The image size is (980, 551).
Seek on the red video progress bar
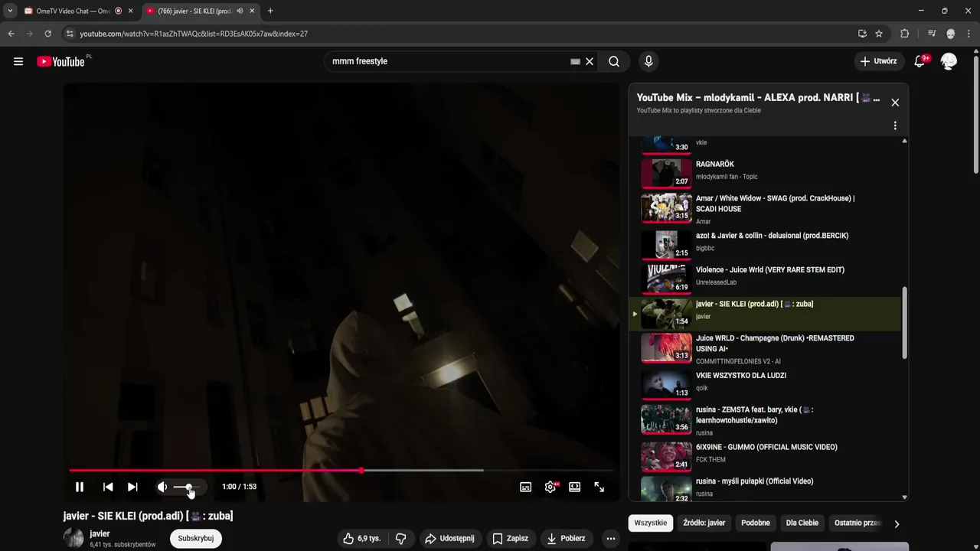(x=341, y=471)
